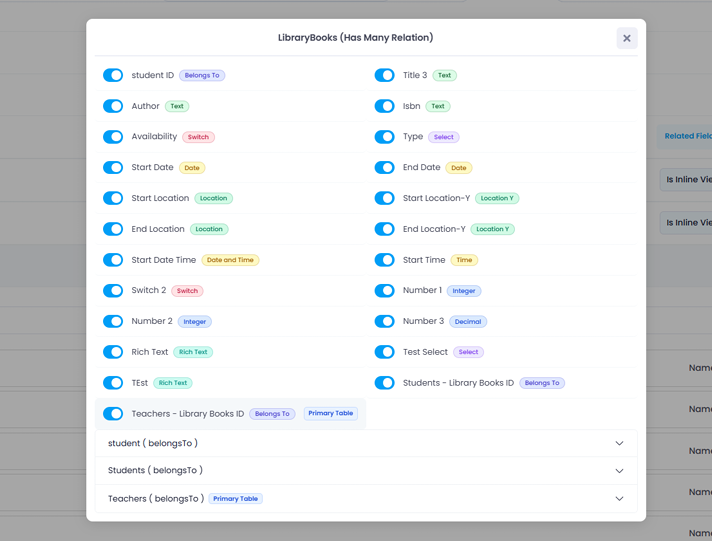Click Belongs To badge beside Teachers - Library Books ID
Image resolution: width=712 pixels, height=541 pixels.
[x=272, y=414]
